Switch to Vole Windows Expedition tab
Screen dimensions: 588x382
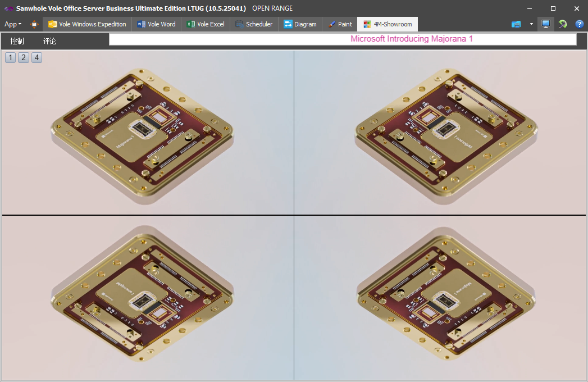87,24
